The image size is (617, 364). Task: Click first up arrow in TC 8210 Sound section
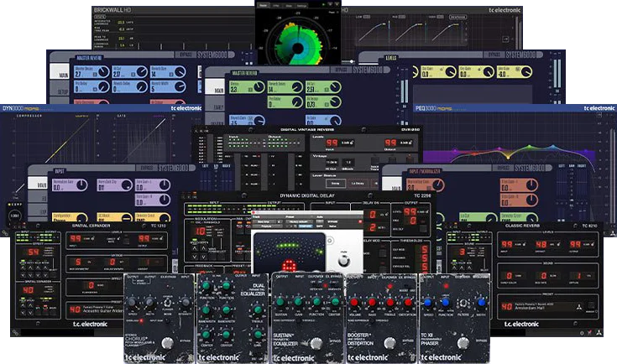coord(454,268)
